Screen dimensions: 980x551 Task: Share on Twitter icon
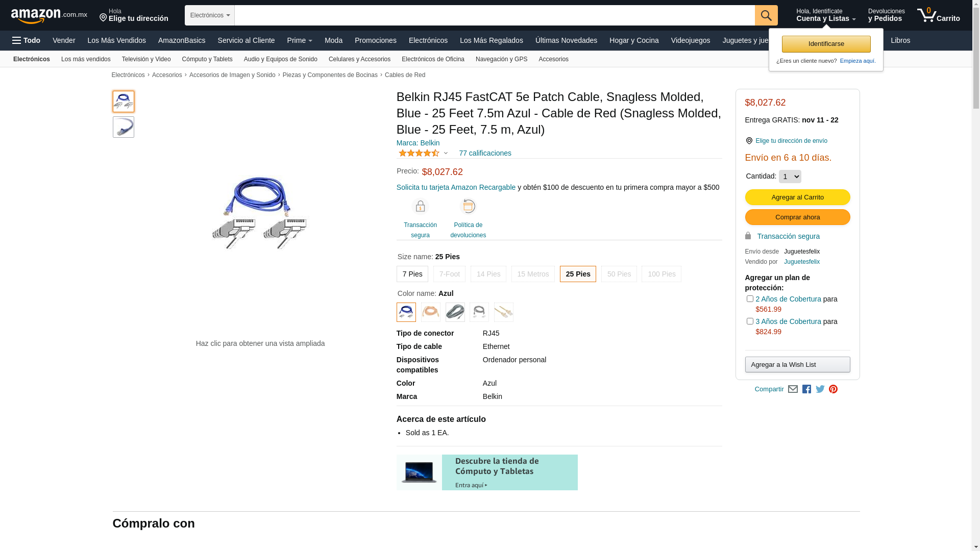(x=820, y=389)
